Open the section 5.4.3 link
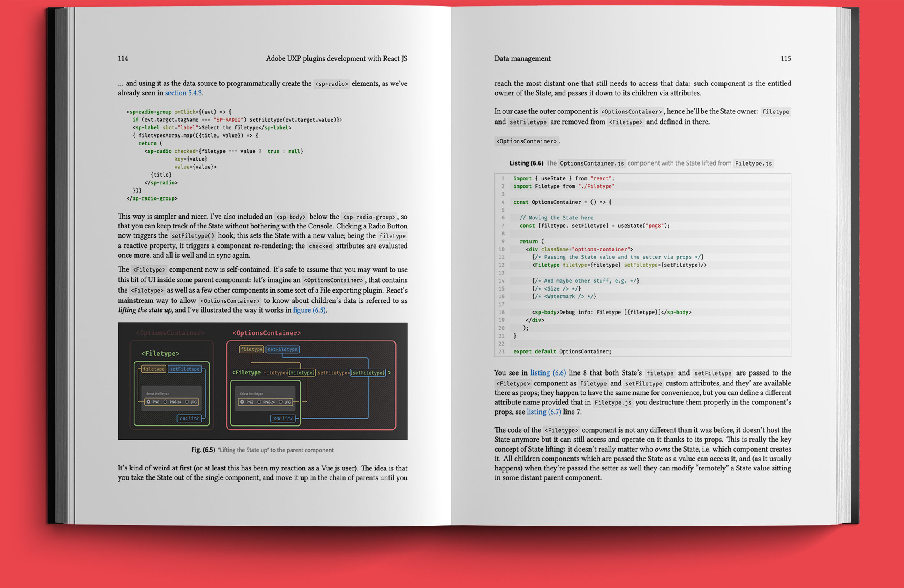904x588 pixels. click(183, 93)
